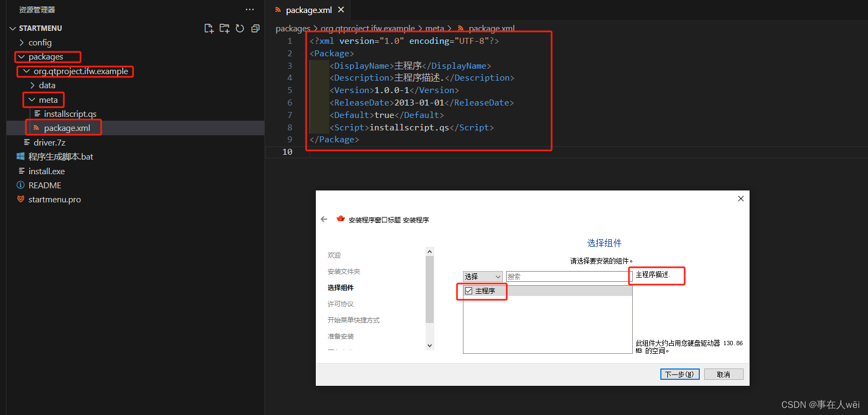Click the 选择组件 step in sidebar

(x=341, y=288)
